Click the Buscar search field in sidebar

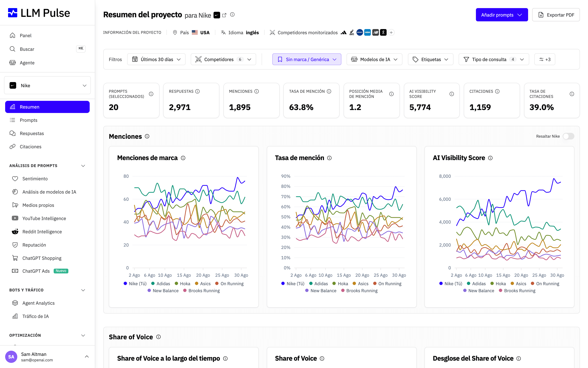47,49
